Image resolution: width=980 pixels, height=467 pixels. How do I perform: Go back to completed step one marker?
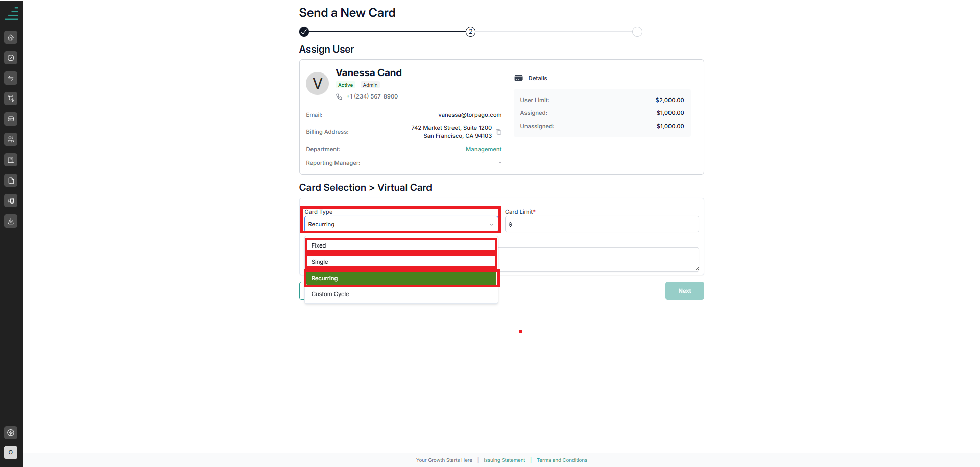pyautogui.click(x=304, y=32)
